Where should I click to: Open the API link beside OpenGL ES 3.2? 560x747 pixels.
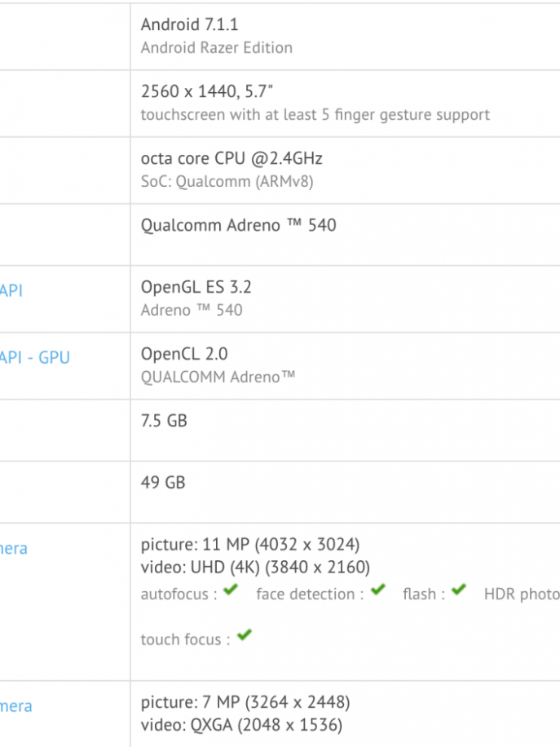click(11, 290)
